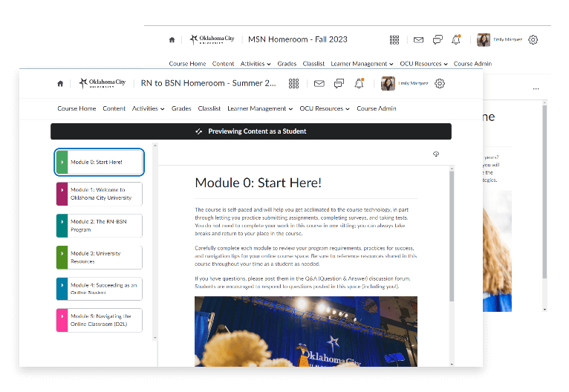
Task: Select Module 0: Start Here! in sidebar
Action: click(100, 162)
